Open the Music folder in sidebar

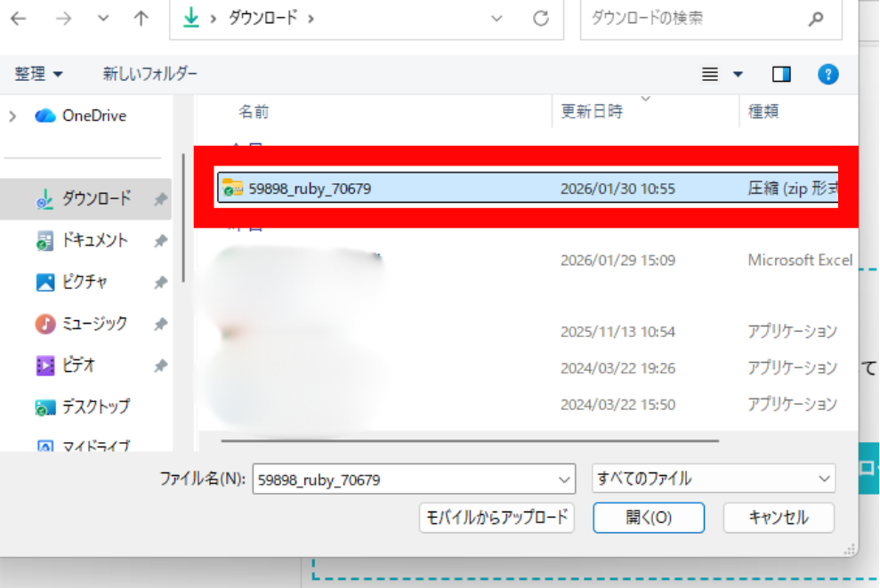pos(93,324)
